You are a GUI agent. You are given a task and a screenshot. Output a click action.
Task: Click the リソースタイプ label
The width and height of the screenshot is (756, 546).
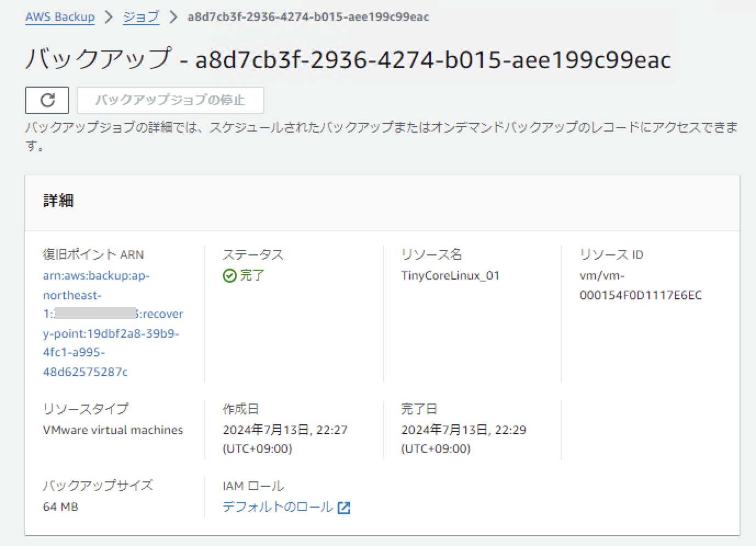coord(86,408)
